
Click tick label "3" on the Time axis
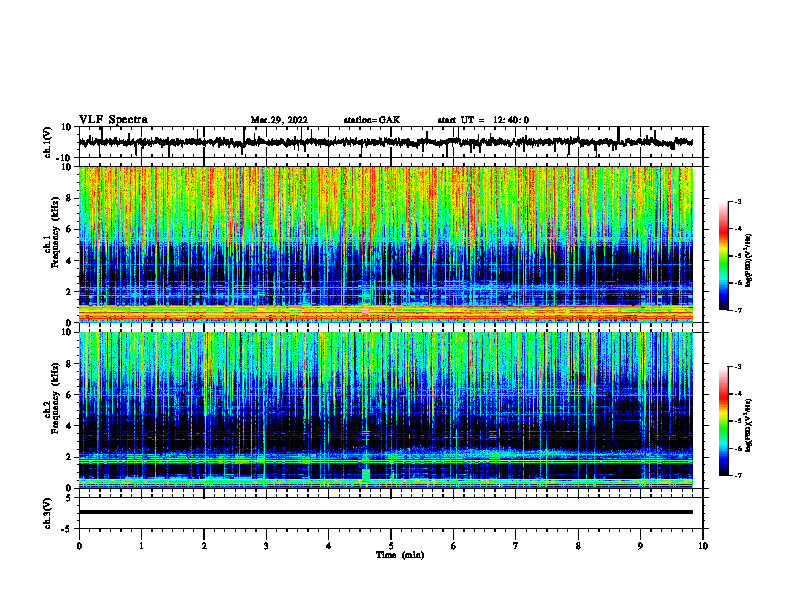pyautogui.click(x=266, y=546)
